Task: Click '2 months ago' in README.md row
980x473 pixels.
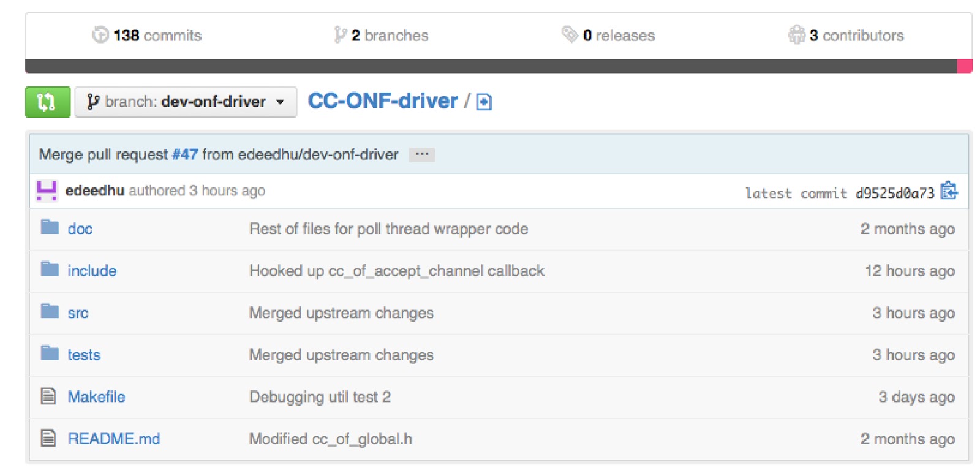Action: pos(907,439)
